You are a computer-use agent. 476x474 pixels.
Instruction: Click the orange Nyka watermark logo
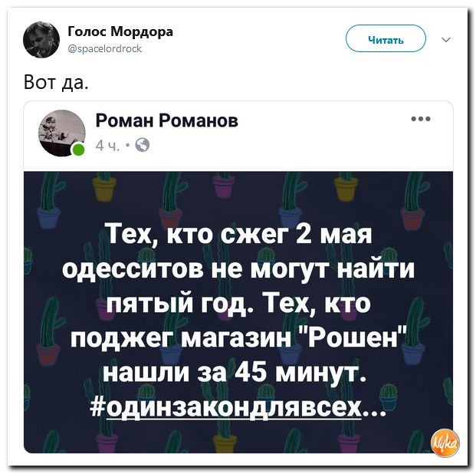pyautogui.click(x=445, y=443)
